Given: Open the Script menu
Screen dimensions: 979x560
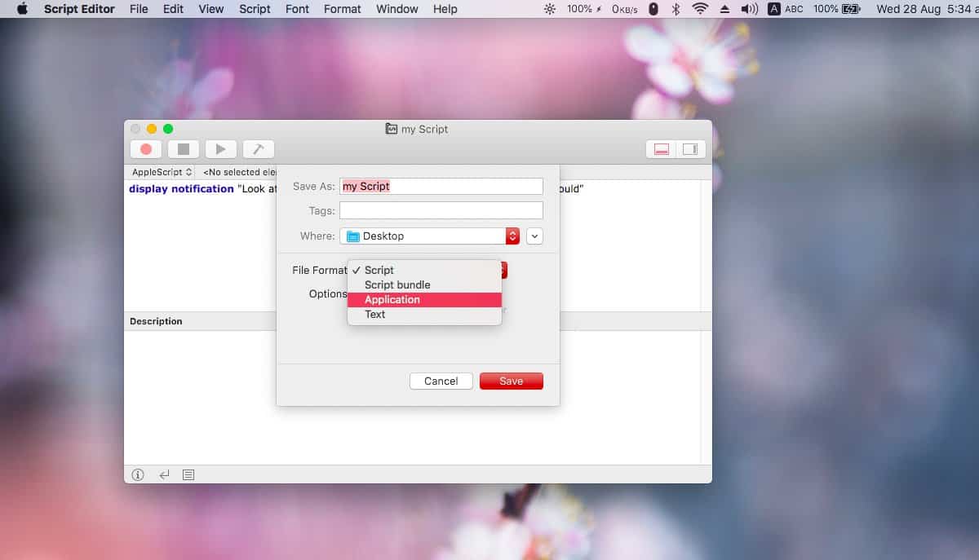Looking at the screenshot, I should pos(255,9).
